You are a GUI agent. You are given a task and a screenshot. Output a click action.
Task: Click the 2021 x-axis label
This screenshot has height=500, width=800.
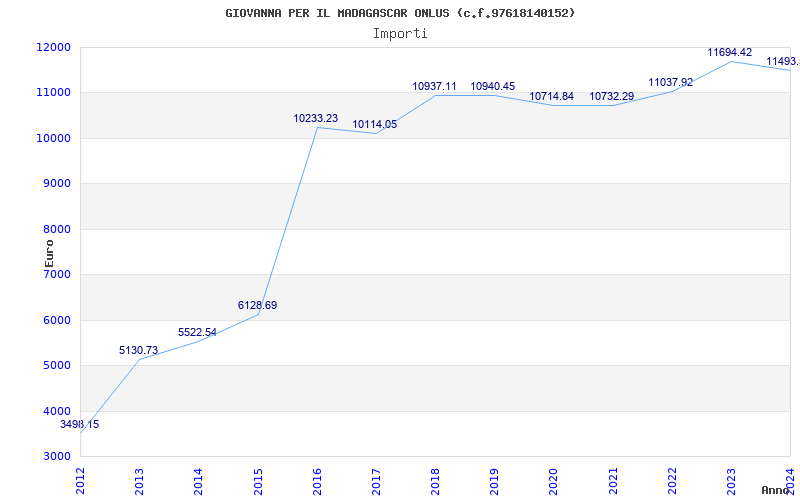(613, 481)
